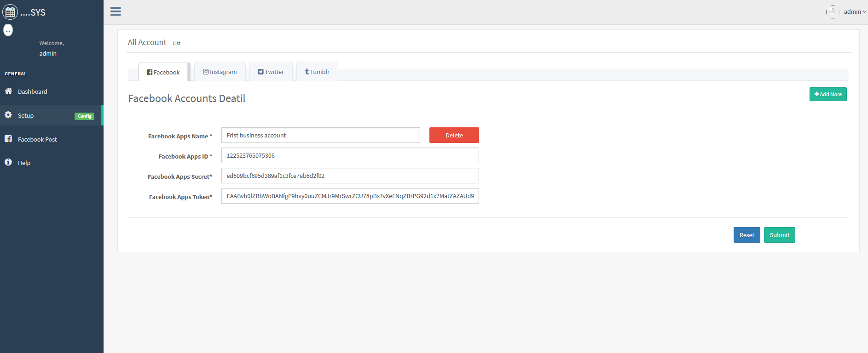Screen dimensions: 868x353
Task: Click the 'Facebook Apps Token*' label
Action: click(180, 197)
